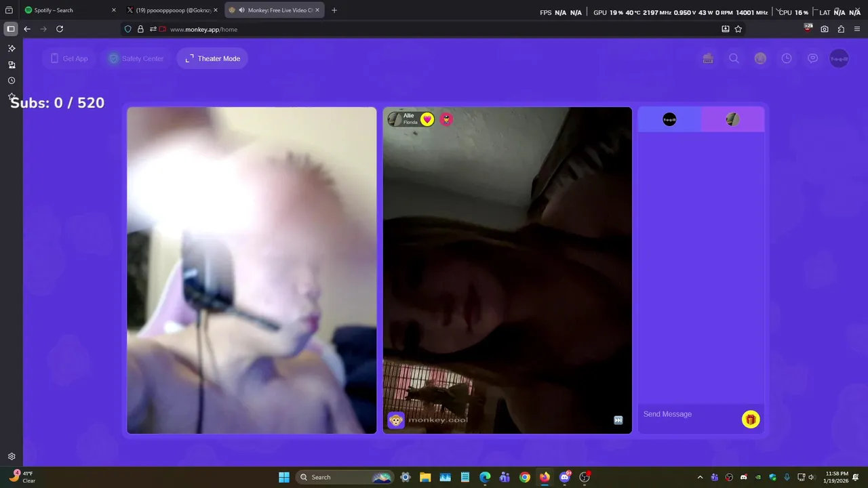Viewport: 868px width, 488px height.
Task: Send a gift with the gift icon
Action: coord(751,420)
